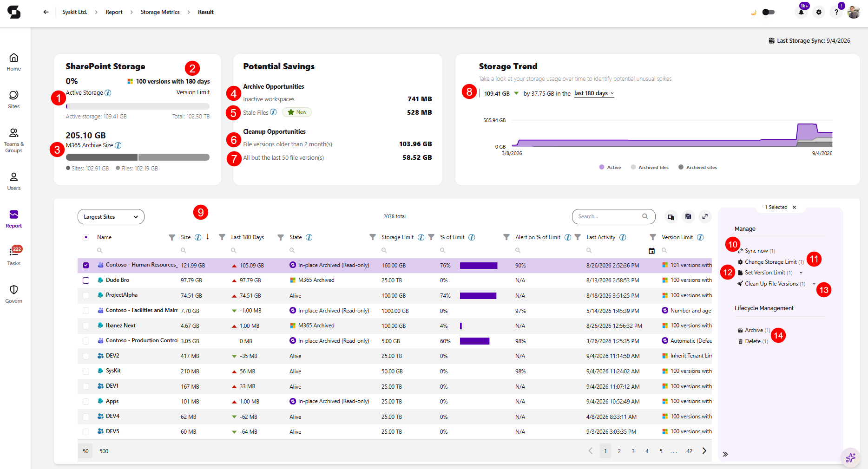Click Archived sites legend swatch
The height and width of the screenshot is (469, 868).
point(681,167)
